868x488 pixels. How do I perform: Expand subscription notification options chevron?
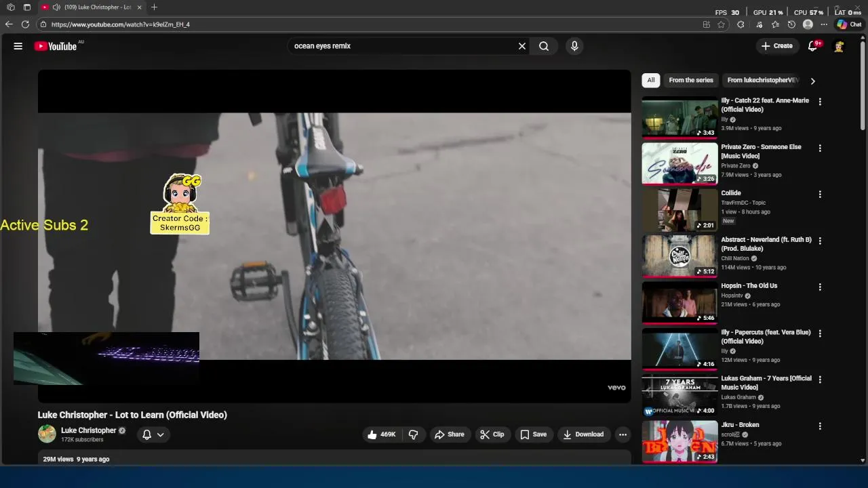[x=161, y=434]
